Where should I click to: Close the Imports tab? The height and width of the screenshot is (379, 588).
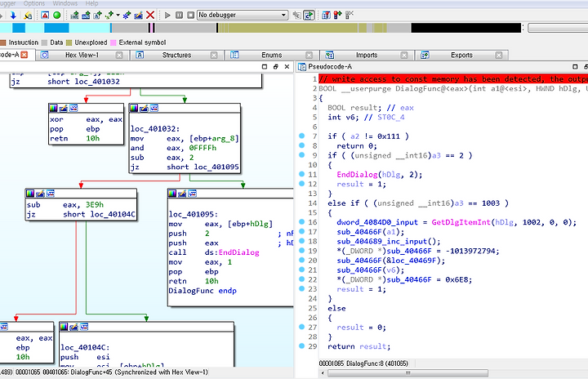click(404, 56)
